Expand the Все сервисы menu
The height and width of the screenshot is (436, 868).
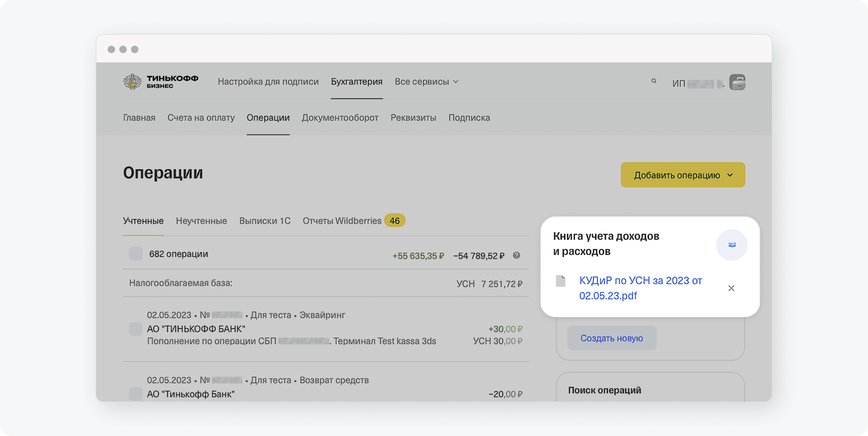pyautogui.click(x=426, y=82)
